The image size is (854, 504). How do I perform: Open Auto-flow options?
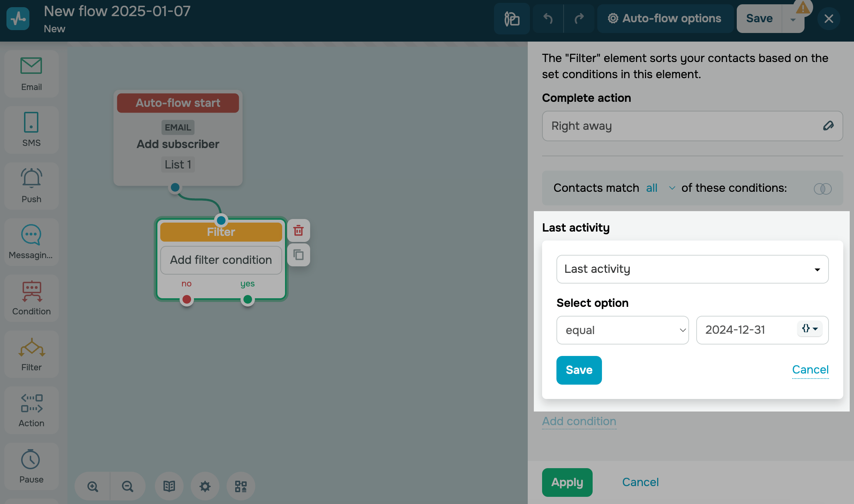pos(665,19)
